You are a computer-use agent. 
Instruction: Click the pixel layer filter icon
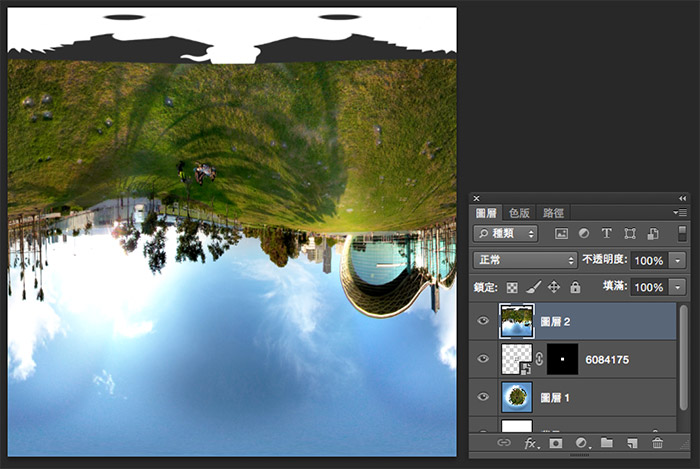561,233
